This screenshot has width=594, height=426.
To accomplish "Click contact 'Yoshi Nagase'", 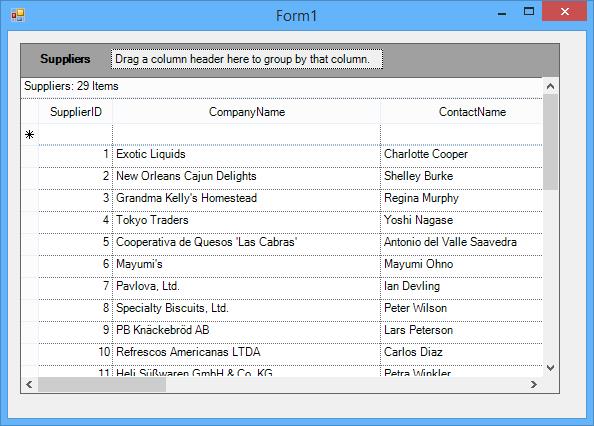I will tap(462, 222).
